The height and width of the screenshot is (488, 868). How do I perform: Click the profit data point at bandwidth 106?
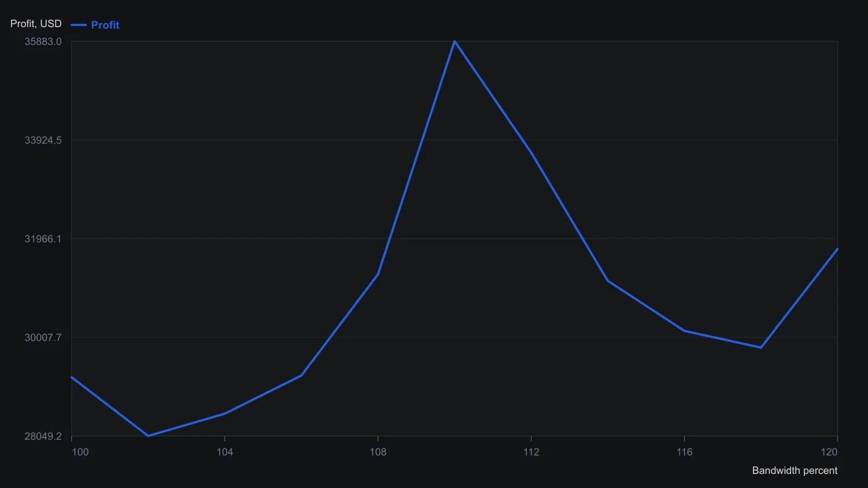click(x=301, y=375)
